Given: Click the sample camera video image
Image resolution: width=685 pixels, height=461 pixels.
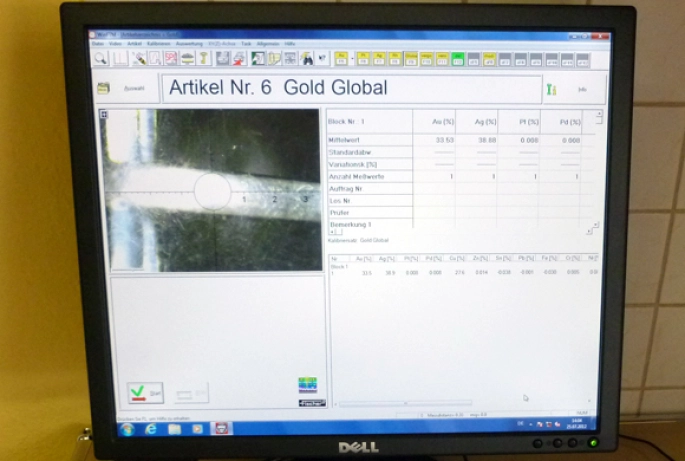Looking at the screenshot, I should pos(211,189).
